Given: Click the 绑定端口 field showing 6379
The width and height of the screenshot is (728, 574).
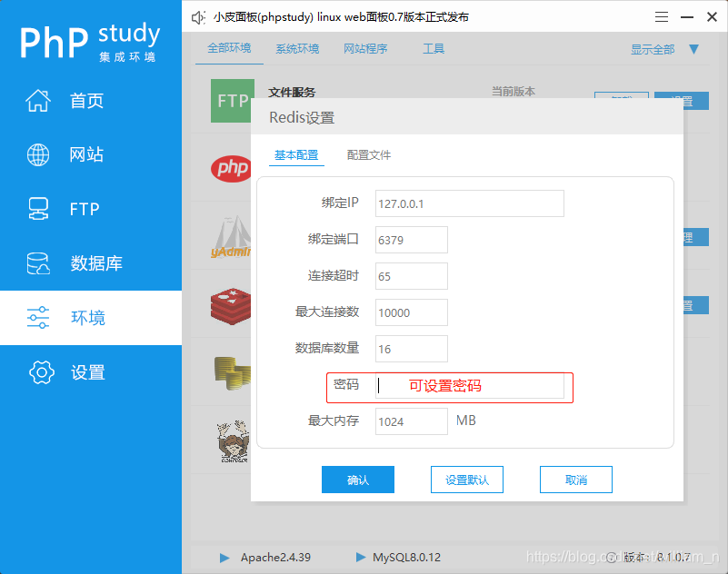Looking at the screenshot, I should pyautogui.click(x=412, y=240).
